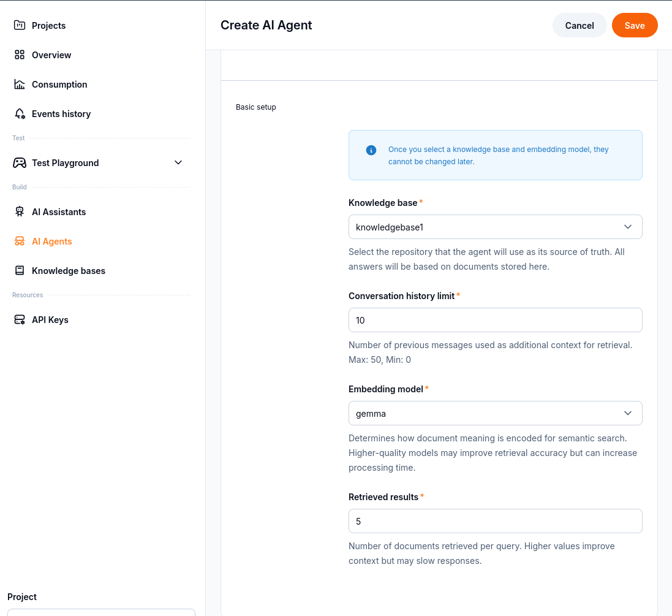The width and height of the screenshot is (672, 616).
Task: Click the Cancel button
Action: click(x=580, y=25)
